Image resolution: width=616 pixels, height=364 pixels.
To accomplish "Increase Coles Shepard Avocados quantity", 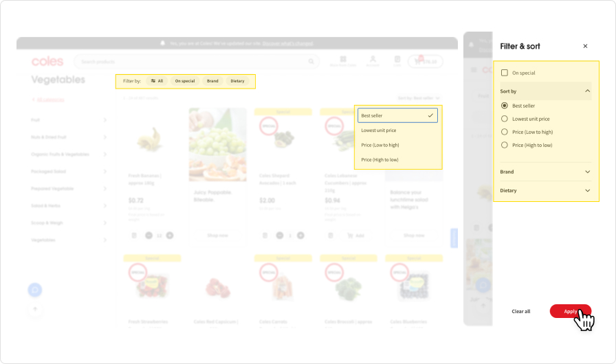I will (x=300, y=236).
